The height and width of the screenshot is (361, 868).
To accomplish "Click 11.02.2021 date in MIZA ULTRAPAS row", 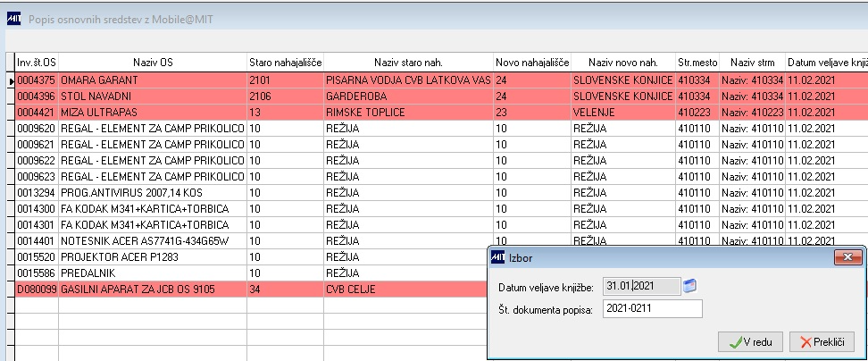I will [x=827, y=113].
